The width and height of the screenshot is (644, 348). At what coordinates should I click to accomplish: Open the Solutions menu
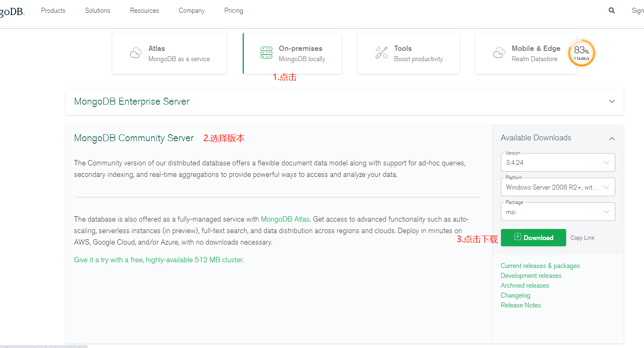tap(98, 11)
